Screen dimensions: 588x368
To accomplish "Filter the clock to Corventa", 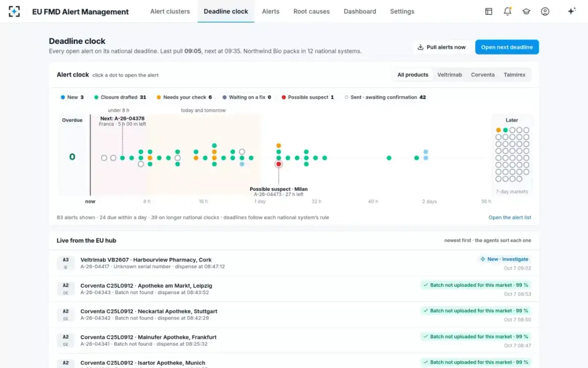I will click(x=483, y=75).
